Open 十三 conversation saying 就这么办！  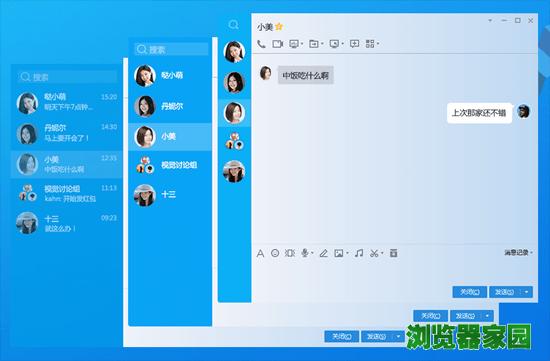click(67, 223)
